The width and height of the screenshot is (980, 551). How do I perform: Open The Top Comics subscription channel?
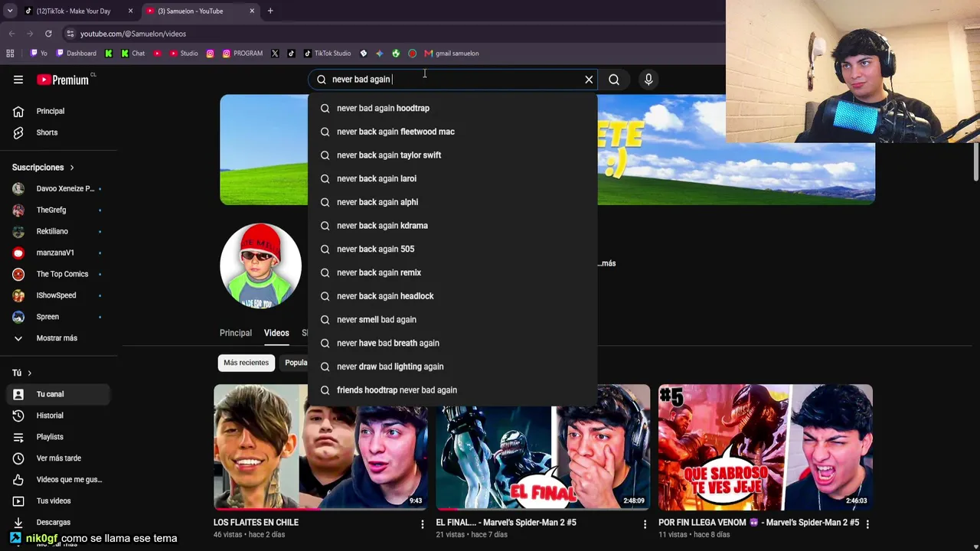pos(58,274)
